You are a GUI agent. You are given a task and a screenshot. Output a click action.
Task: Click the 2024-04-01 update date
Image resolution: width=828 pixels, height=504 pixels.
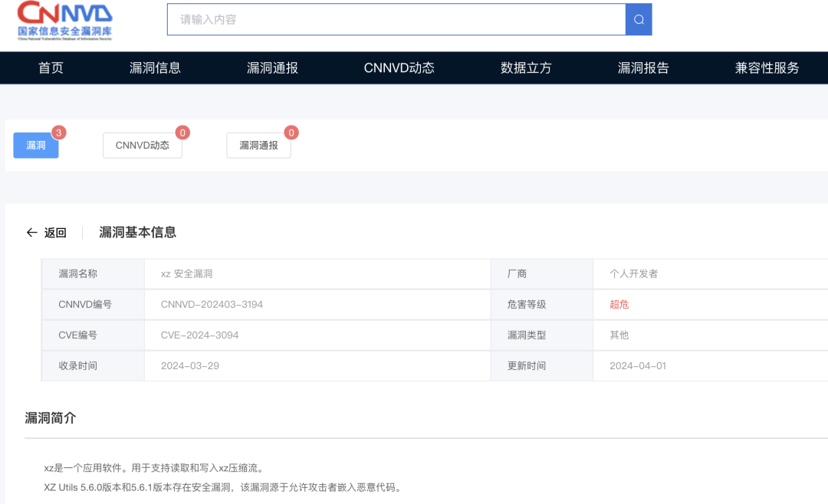pos(638,365)
